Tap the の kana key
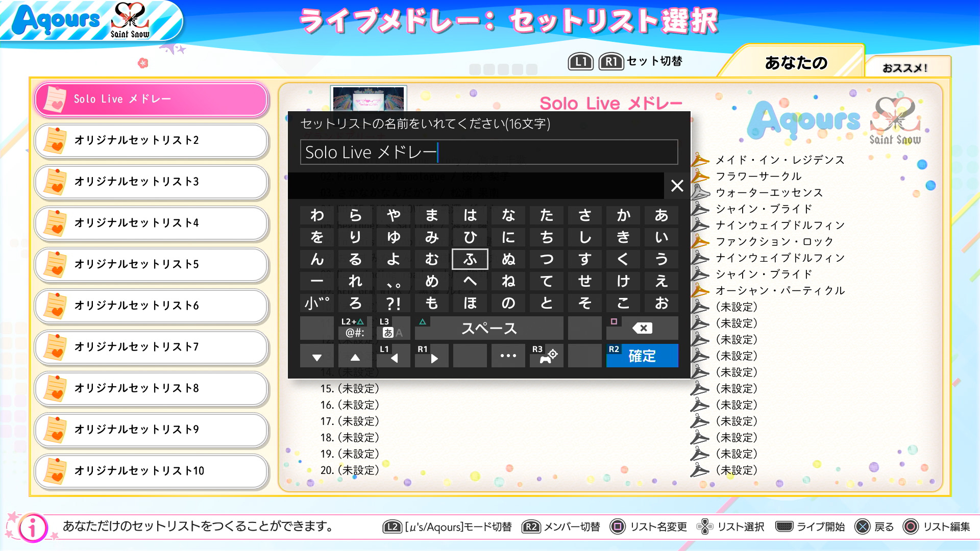 508,303
